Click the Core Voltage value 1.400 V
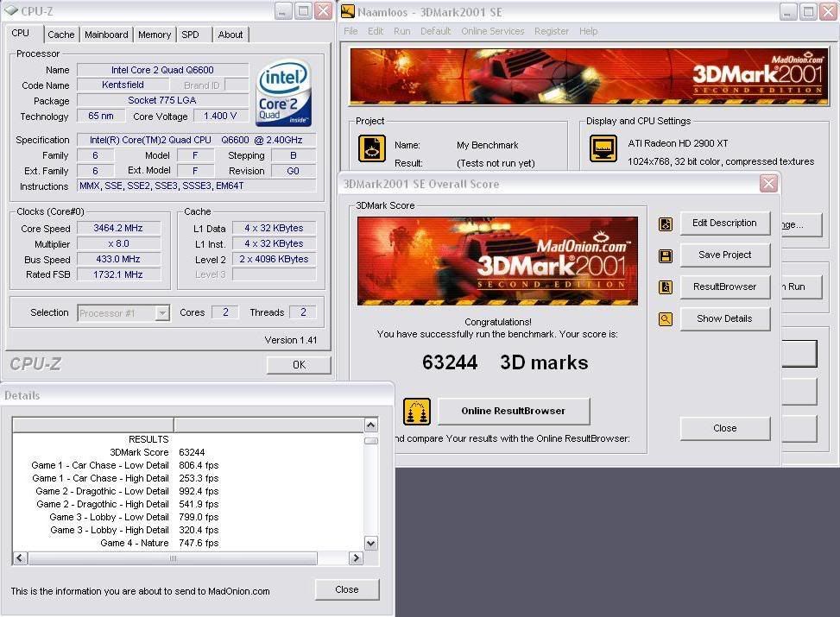 coord(220,116)
